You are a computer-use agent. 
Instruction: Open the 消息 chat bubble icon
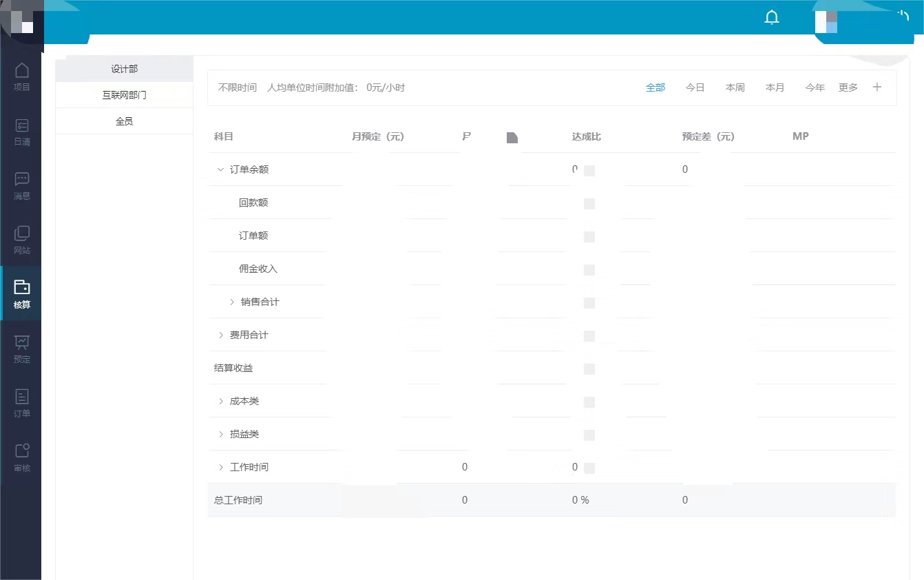pos(22,179)
